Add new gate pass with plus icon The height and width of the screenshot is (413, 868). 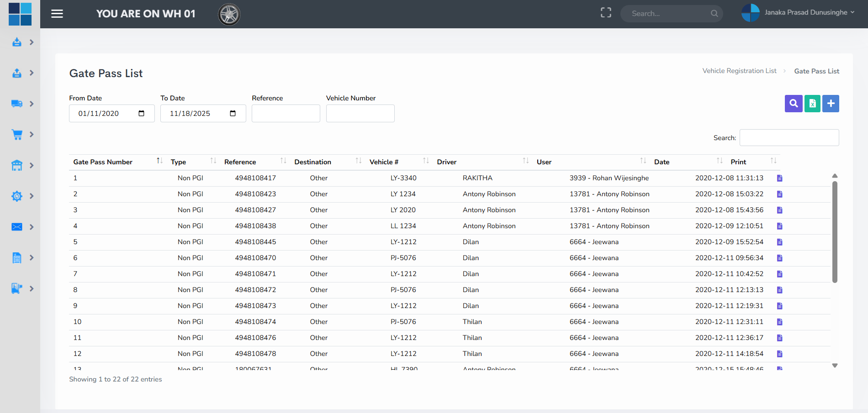coord(831,104)
